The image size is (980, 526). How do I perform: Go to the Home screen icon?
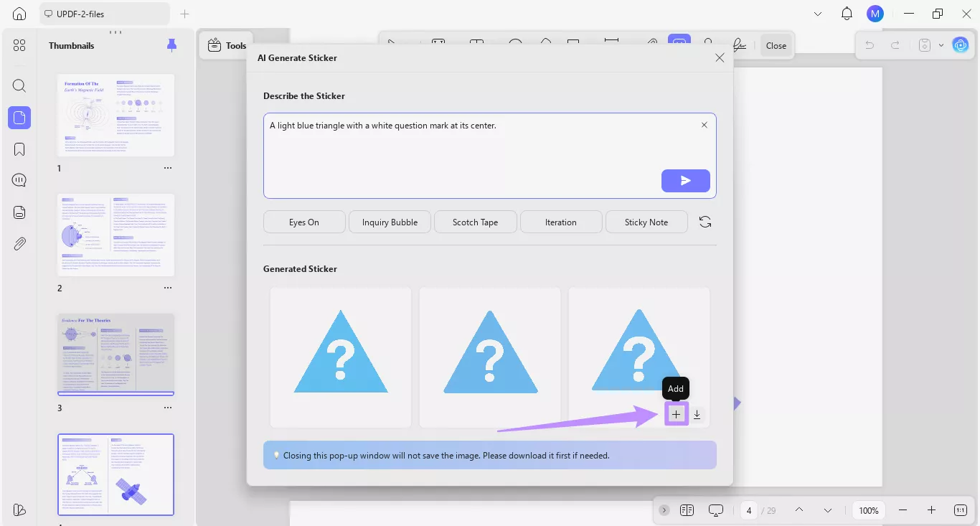(19, 14)
